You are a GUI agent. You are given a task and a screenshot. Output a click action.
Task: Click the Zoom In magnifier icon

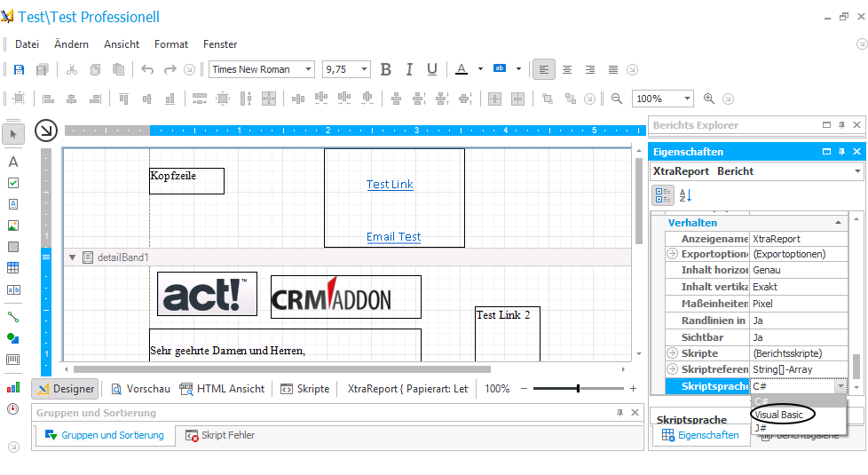coord(708,99)
